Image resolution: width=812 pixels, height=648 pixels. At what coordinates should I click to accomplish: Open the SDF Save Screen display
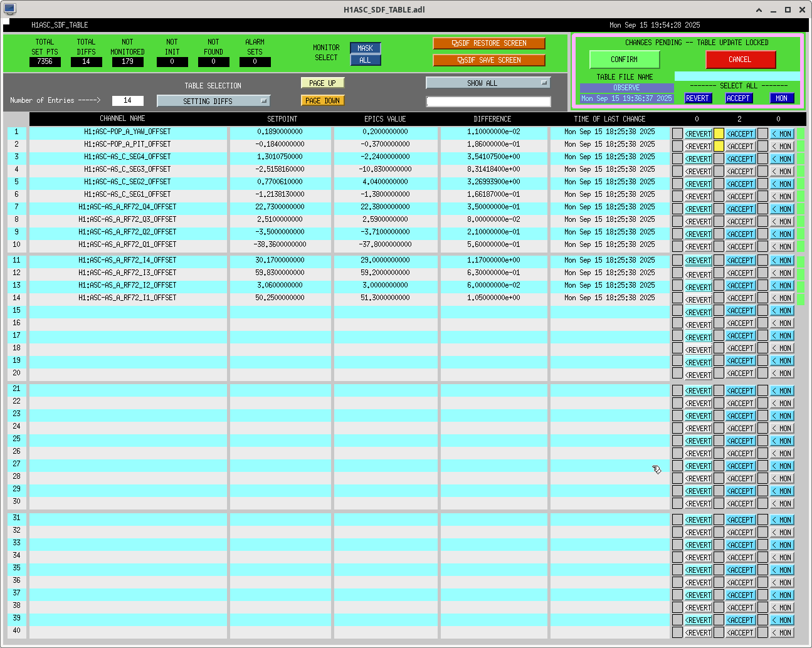[x=488, y=60]
